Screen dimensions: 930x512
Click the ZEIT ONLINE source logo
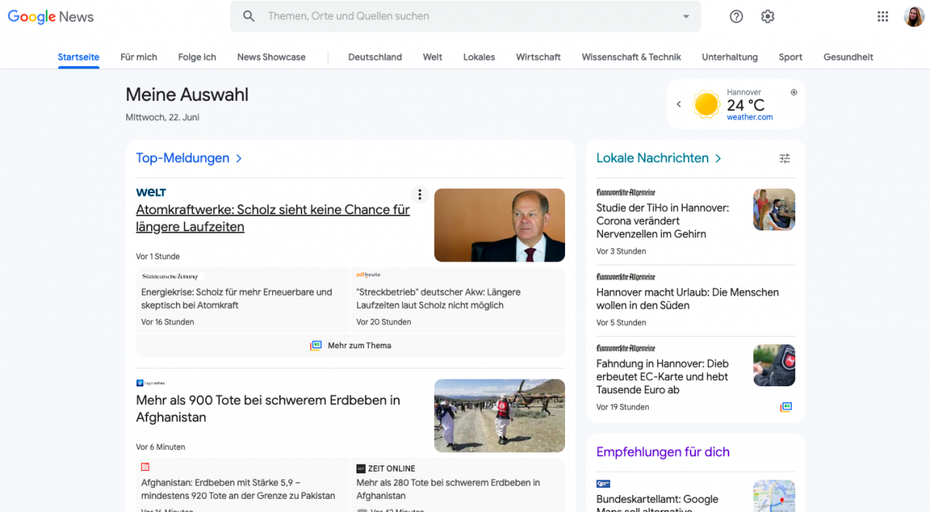386,468
